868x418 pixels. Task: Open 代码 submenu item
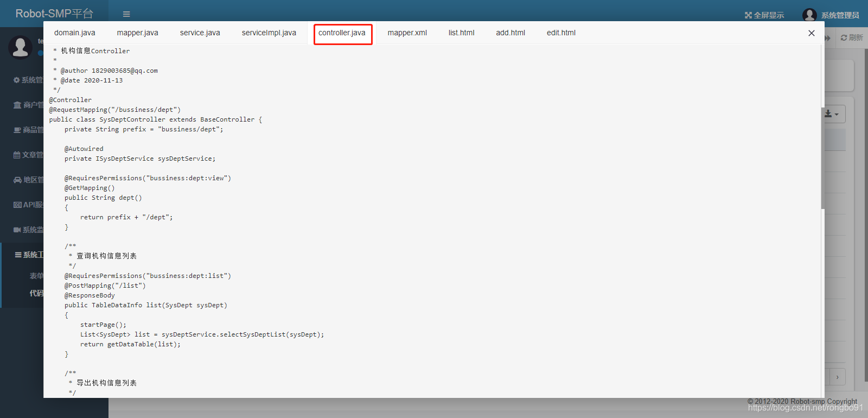(x=36, y=293)
